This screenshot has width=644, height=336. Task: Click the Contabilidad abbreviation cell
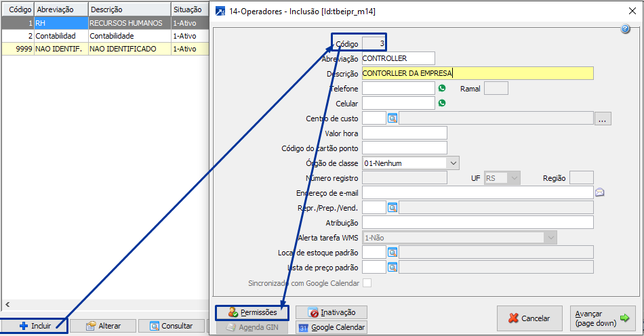click(61, 36)
